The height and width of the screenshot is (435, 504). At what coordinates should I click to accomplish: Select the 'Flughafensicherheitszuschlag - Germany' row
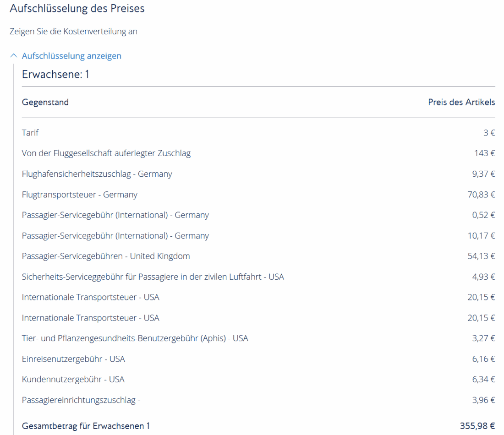[x=97, y=174]
